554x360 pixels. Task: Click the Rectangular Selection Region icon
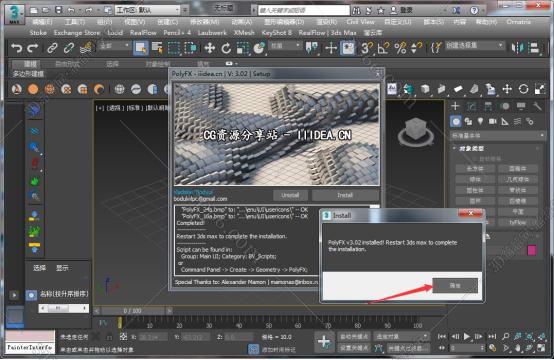[x=174, y=48]
